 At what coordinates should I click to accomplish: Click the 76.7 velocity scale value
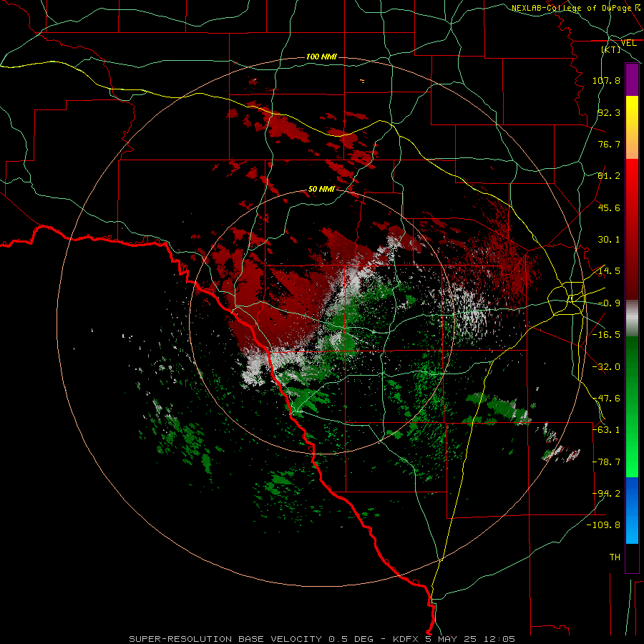609,144
